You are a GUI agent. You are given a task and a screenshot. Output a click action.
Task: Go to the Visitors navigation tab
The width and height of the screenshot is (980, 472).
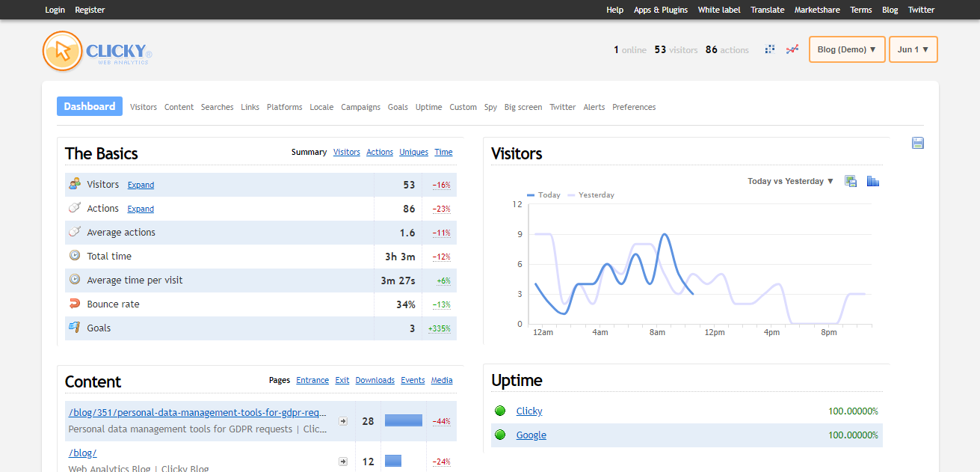tap(144, 107)
